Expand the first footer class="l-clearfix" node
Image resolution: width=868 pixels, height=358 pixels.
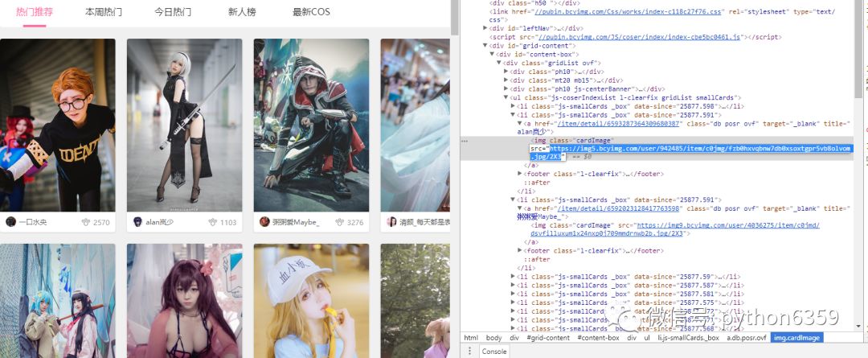pyautogui.click(x=519, y=174)
